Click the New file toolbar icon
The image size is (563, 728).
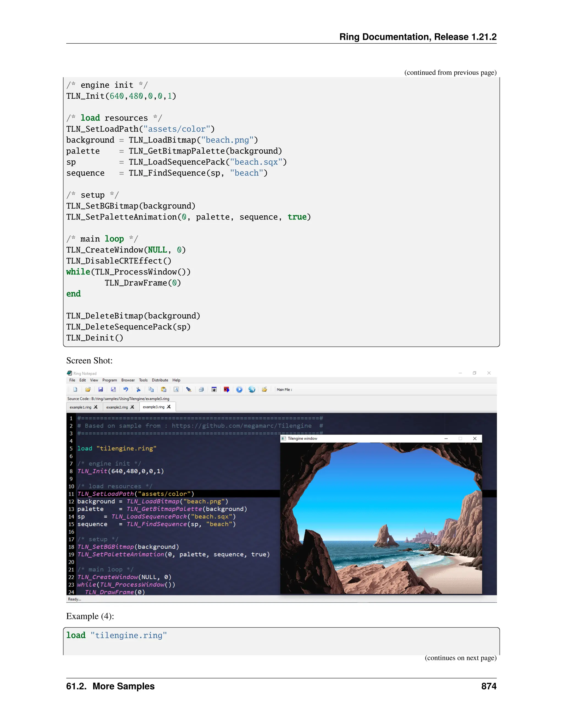[75, 389]
